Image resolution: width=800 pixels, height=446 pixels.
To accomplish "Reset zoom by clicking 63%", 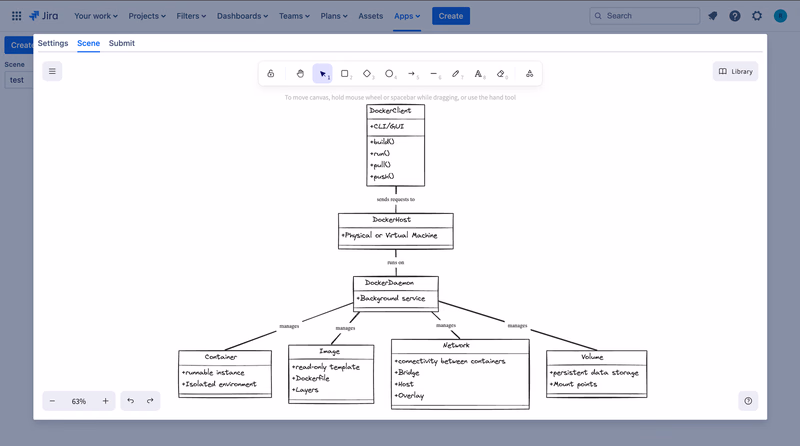I will point(79,402).
